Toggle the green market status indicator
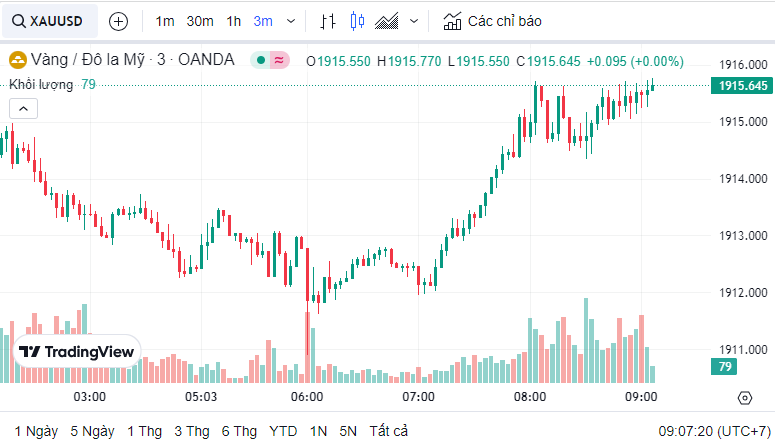Screen dimensions: 775x448 (260, 60)
